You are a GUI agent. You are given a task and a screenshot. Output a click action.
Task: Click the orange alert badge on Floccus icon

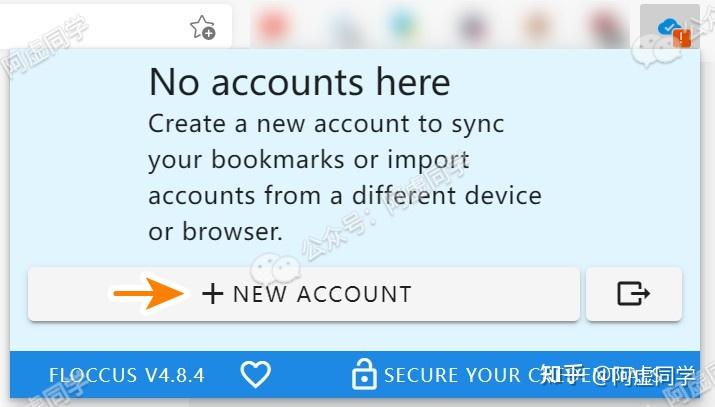tap(682, 38)
